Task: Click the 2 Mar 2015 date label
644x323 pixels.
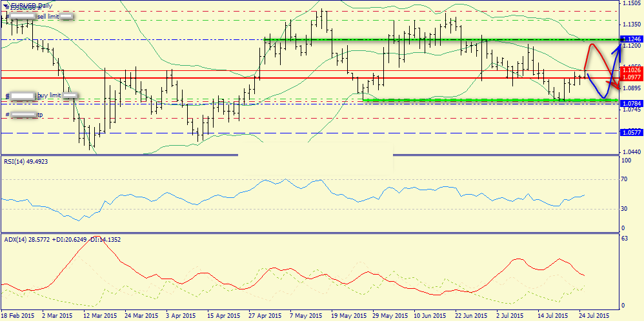Action: click(57, 316)
